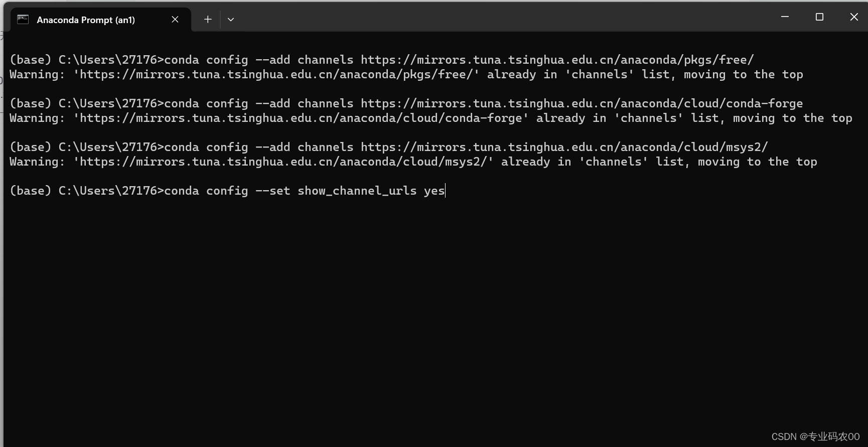Click the conda-forge Tsinghua mirror URL
This screenshot has width=868, height=447.
pos(581,103)
